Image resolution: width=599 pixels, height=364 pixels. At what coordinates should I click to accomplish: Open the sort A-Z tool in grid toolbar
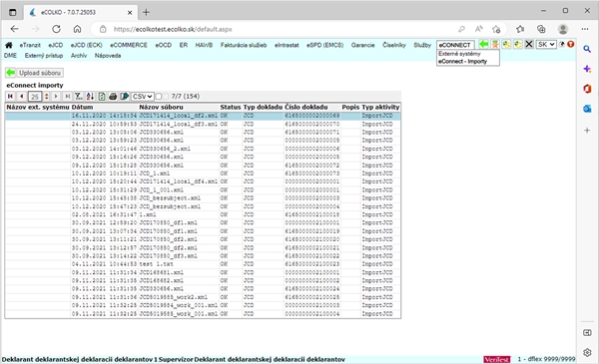point(90,96)
